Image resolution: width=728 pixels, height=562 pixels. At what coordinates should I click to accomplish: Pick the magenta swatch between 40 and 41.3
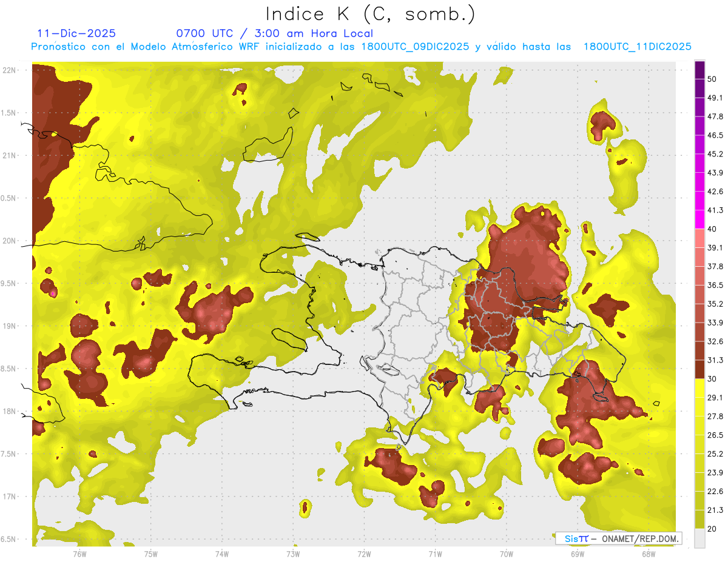(699, 220)
